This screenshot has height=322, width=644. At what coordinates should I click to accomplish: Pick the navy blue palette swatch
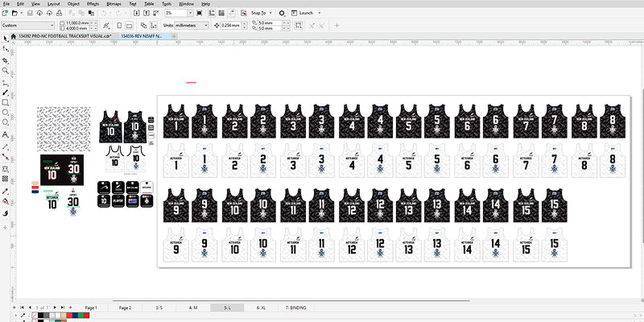(75, 315)
